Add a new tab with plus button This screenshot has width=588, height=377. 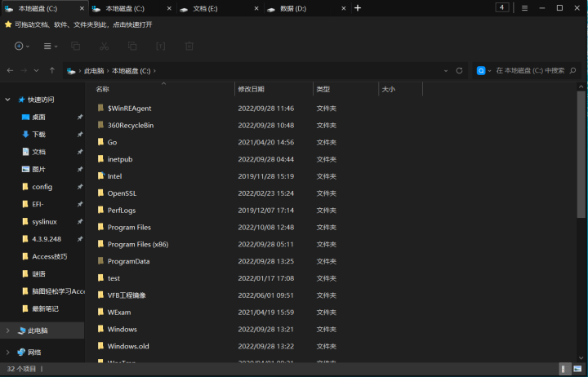tap(358, 8)
